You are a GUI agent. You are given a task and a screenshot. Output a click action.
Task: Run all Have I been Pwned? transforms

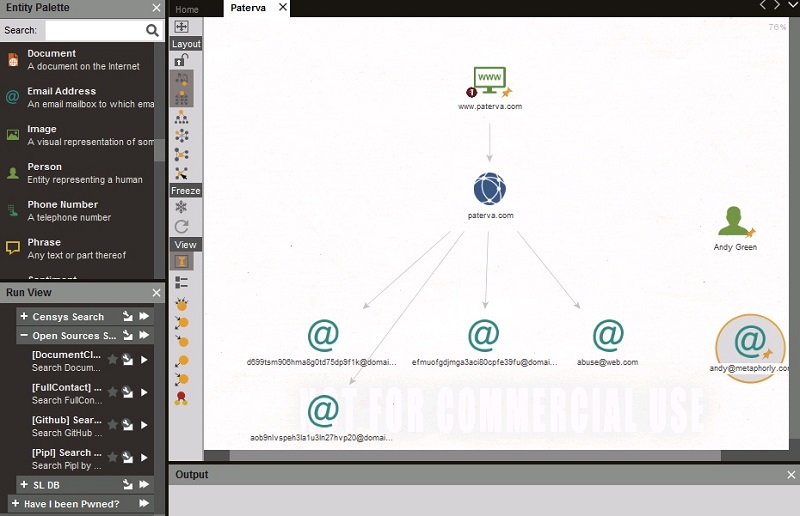144,503
